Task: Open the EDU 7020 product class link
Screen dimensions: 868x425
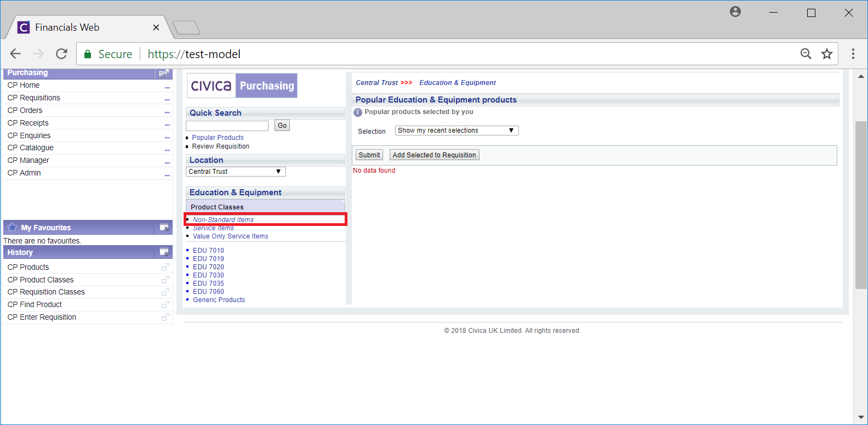Action: tap(208, 267)
